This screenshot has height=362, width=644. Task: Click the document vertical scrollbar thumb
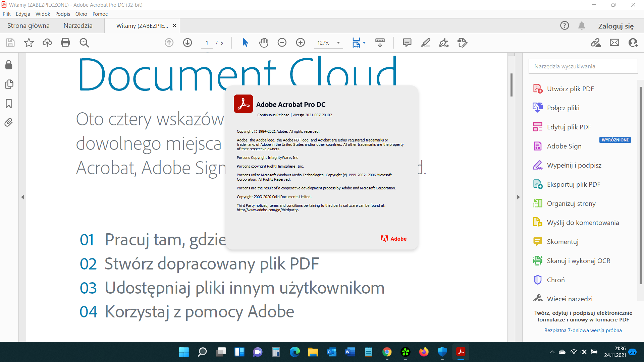click(512, 85)
